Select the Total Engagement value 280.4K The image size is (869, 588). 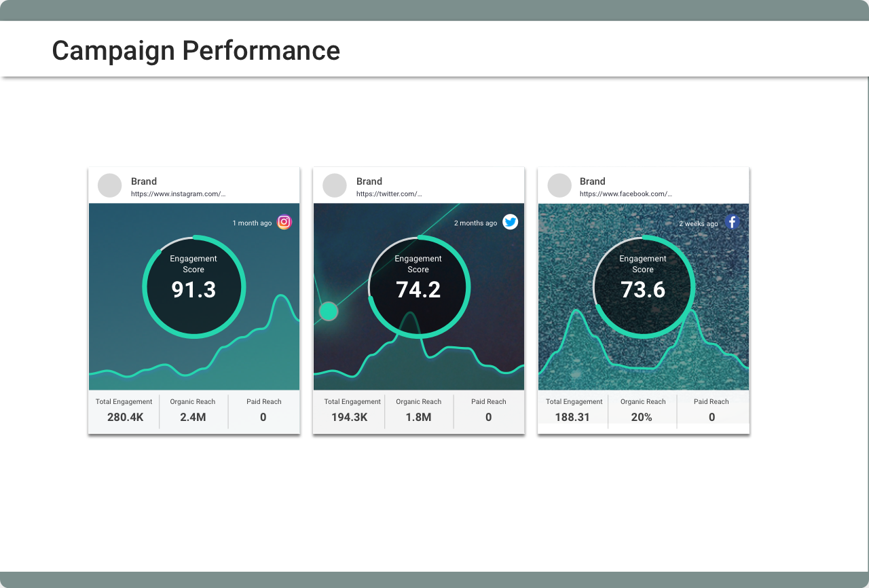point(124,417)
